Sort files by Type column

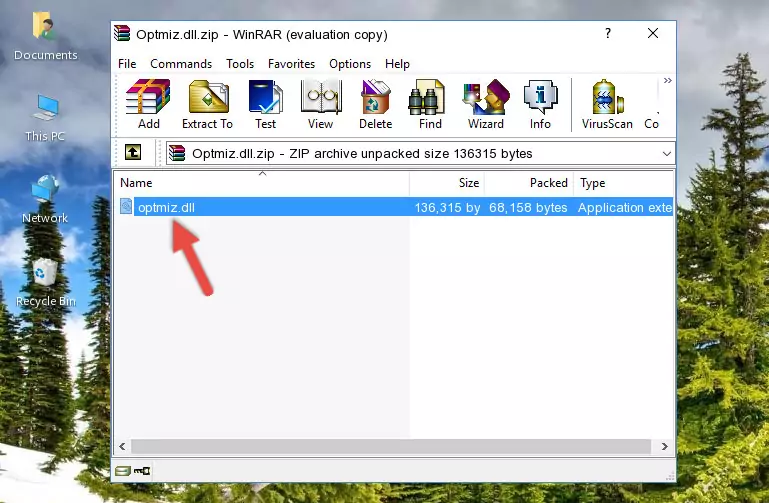(623, 183)
